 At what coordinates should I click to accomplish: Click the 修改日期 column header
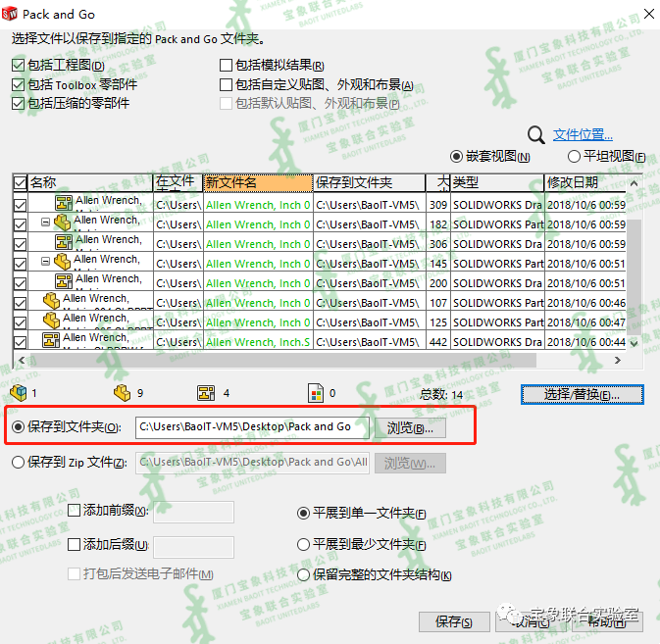(x=585, y=182)
